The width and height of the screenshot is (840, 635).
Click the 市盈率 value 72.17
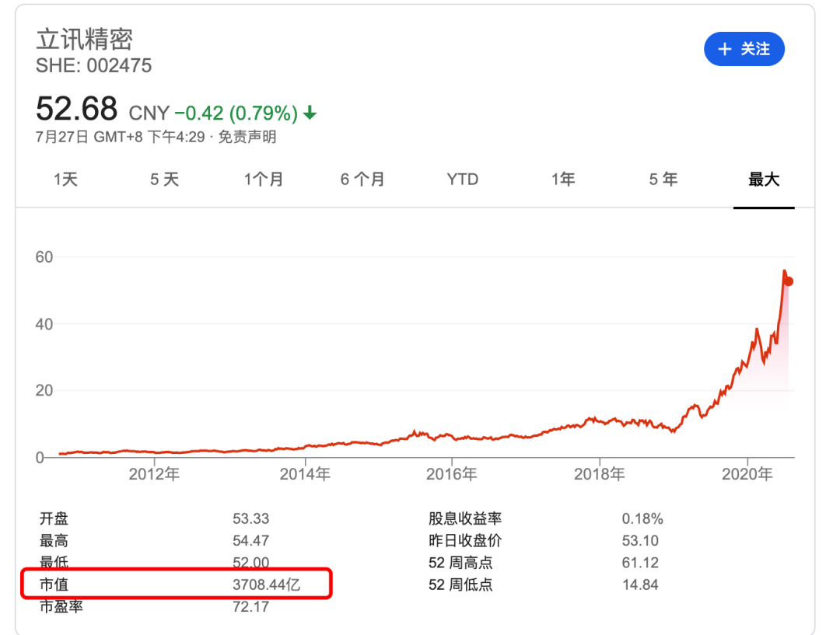point(250,606)
